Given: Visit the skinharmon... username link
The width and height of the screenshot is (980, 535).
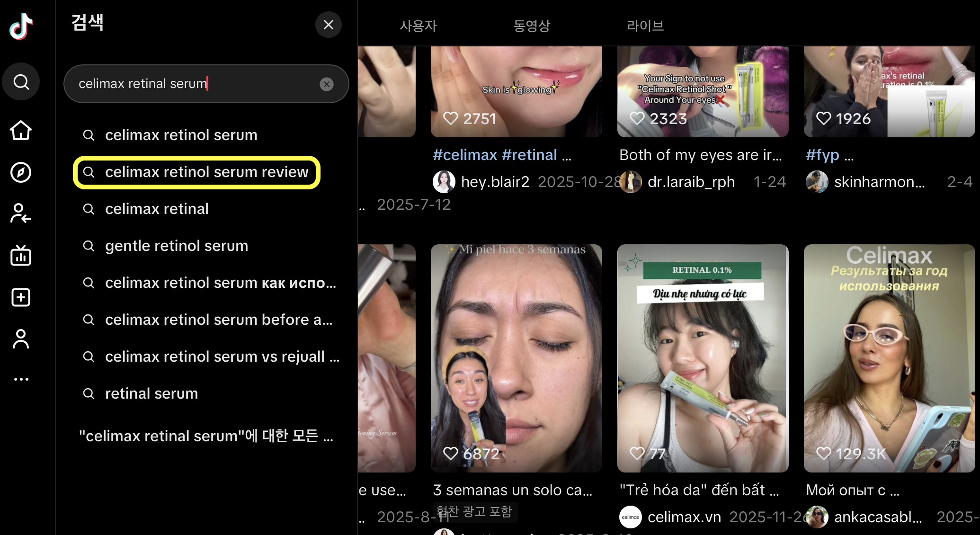Looking at the screenshot, I should 880,182.
